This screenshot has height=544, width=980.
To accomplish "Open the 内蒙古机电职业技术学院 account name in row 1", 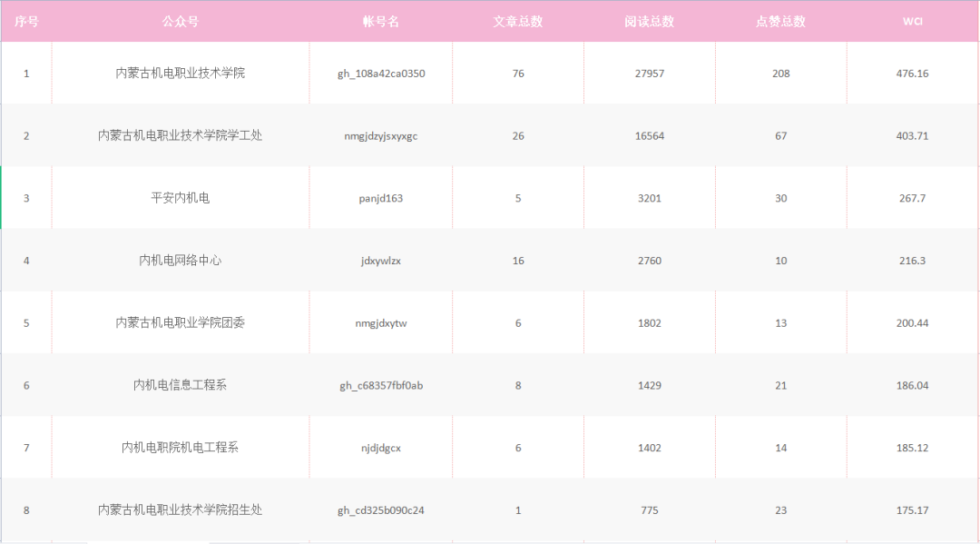I will click(x=180, y=74).
